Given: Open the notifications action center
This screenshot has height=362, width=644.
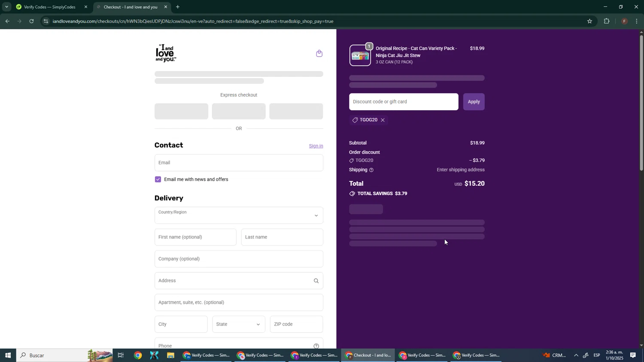Looking at the screenshot, I should (633, 356).
